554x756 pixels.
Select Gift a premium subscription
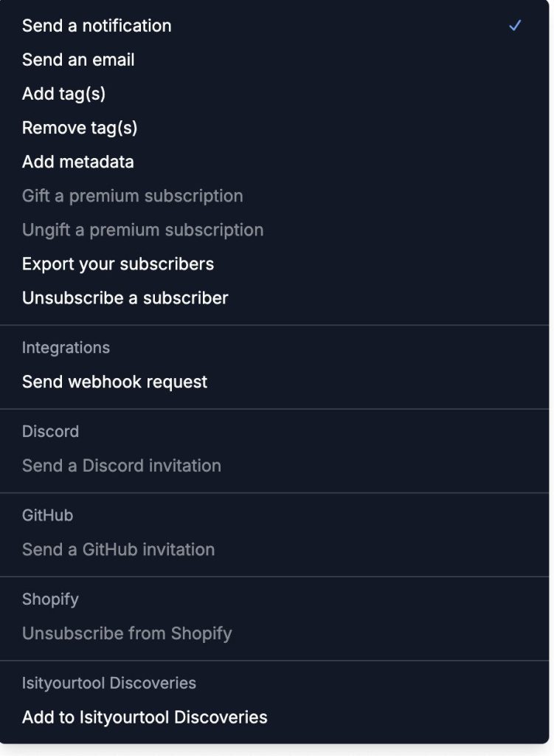[x=274, y=196]
